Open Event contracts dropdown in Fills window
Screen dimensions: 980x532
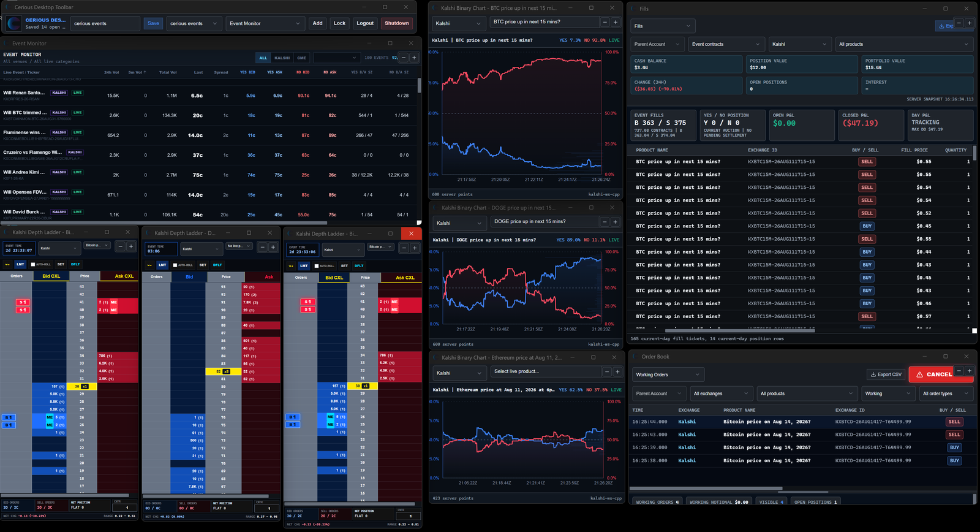click(726, 44)
